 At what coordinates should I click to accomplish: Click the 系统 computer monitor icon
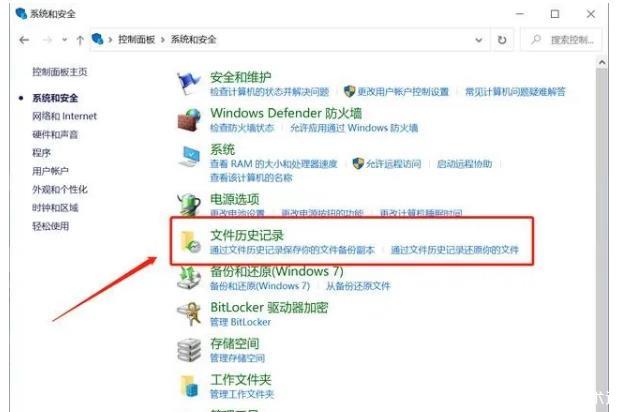coord(189,156)
